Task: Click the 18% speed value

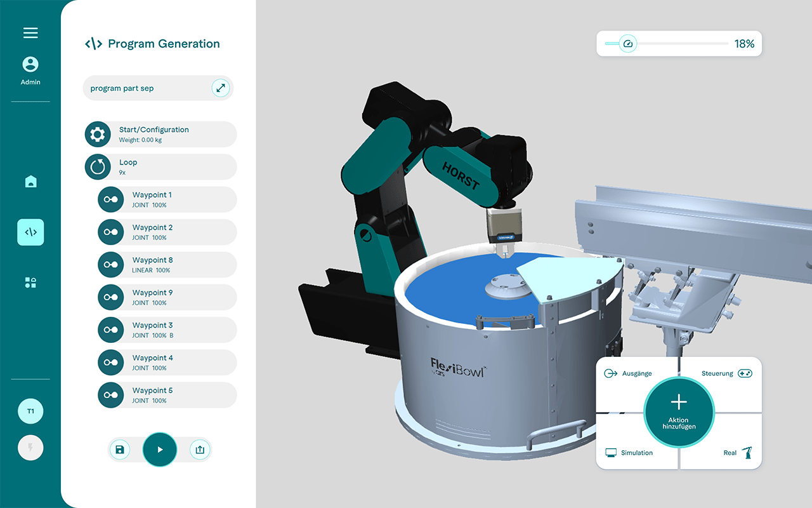Action: [x=744, y=44]
